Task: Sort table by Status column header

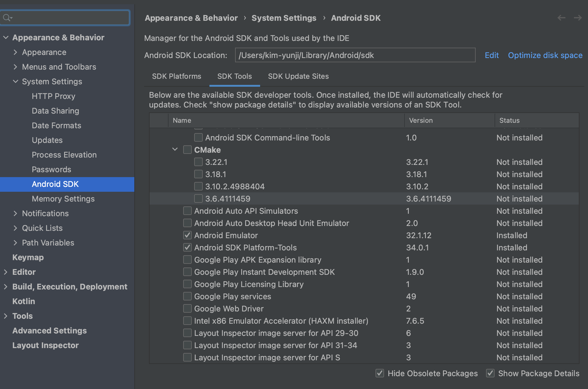Action: (536, 120)
